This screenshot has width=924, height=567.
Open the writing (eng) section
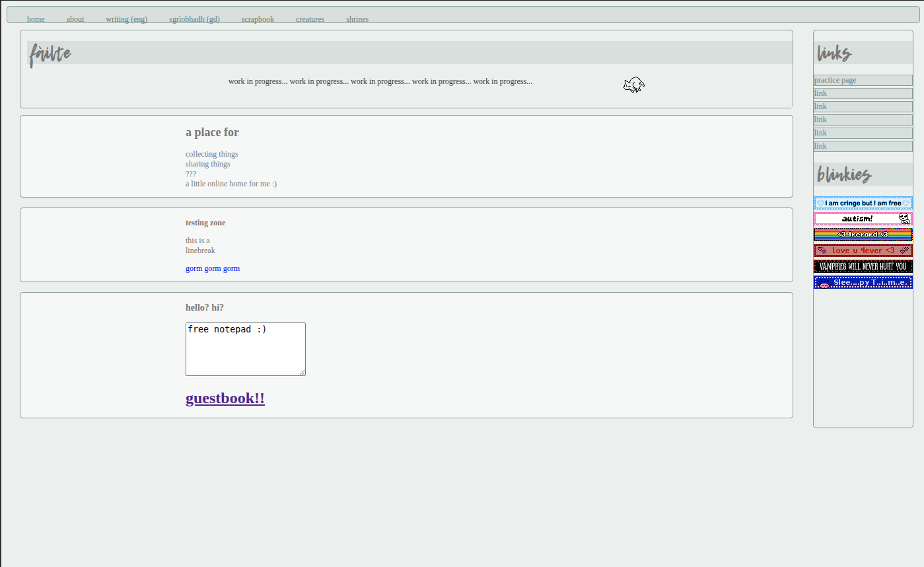[x=126, y=19]
